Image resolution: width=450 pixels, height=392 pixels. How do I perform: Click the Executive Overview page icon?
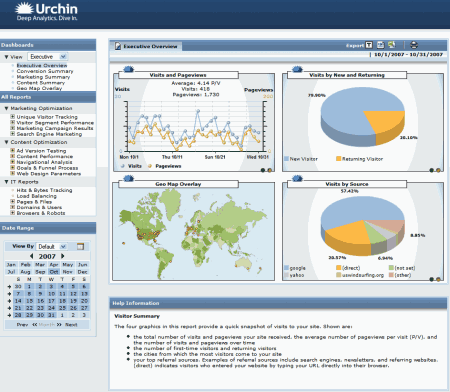coord(118,46)
